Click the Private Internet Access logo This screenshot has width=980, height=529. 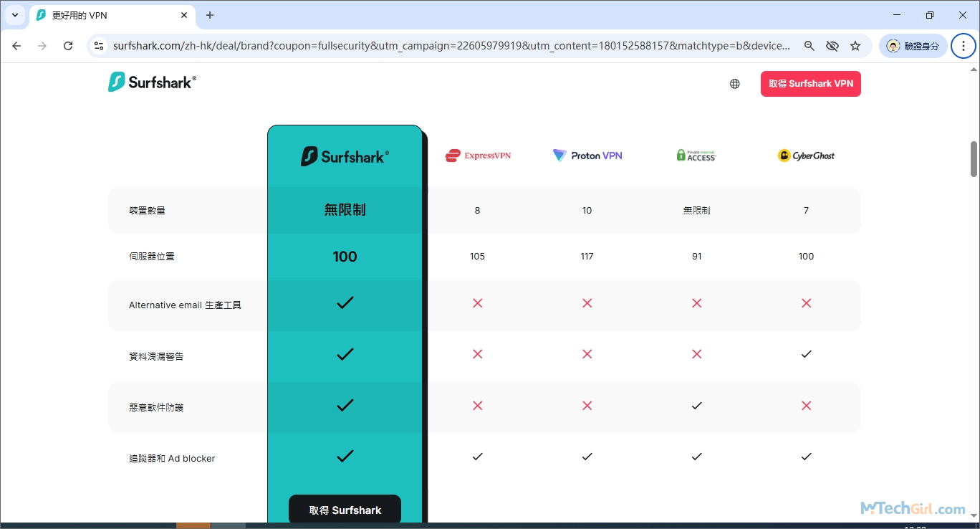(696, 155)
